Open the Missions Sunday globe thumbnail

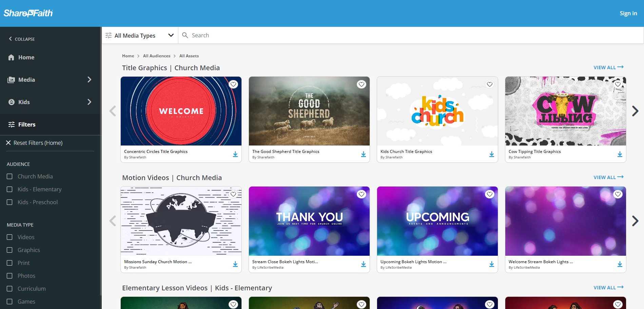click(x=181, y=221)
